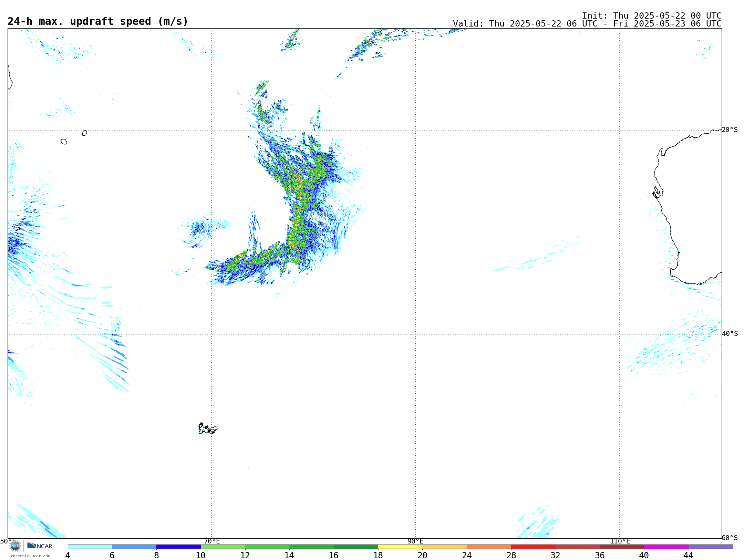
Task: Click the bright red 28-32 colorbar swatch
Action: tap(533, 547)
